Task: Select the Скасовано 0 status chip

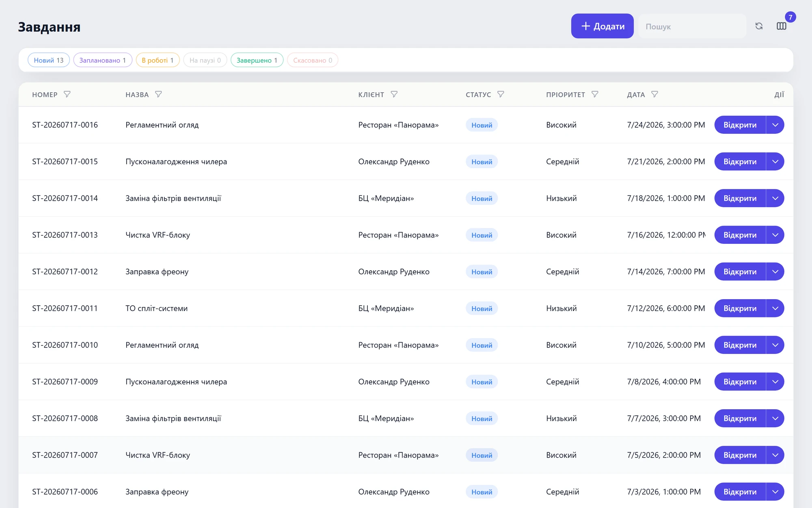Action: (313, 60)
